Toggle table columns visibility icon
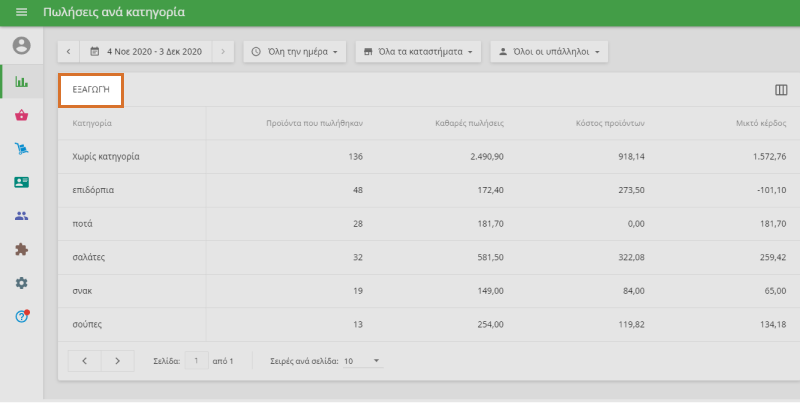 click(781, 90)
